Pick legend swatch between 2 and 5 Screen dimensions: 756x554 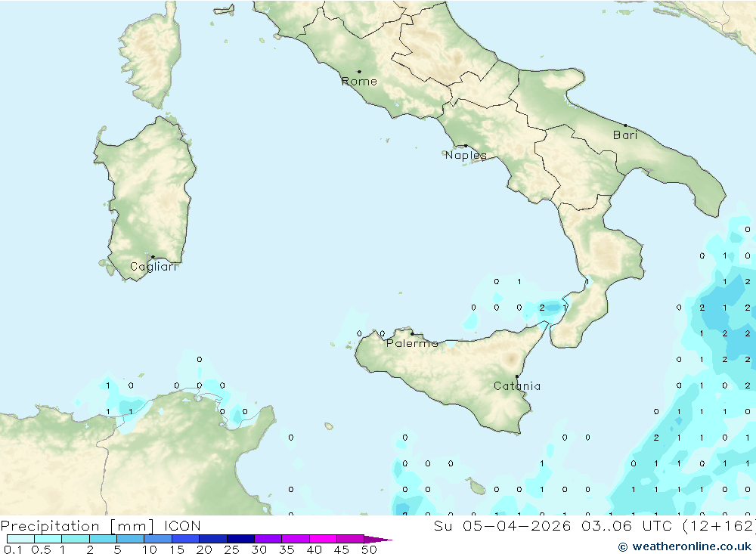(x=103, y=539)
